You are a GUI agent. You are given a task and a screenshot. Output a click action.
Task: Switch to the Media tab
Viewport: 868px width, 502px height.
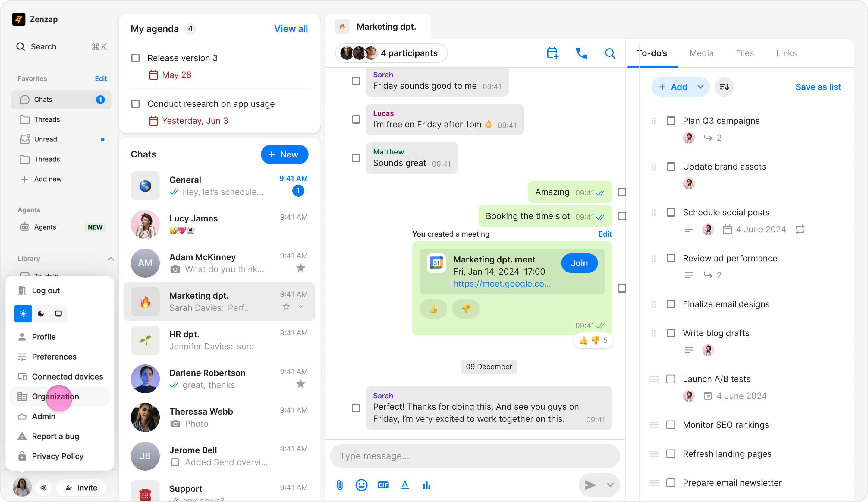coord(701,53)
